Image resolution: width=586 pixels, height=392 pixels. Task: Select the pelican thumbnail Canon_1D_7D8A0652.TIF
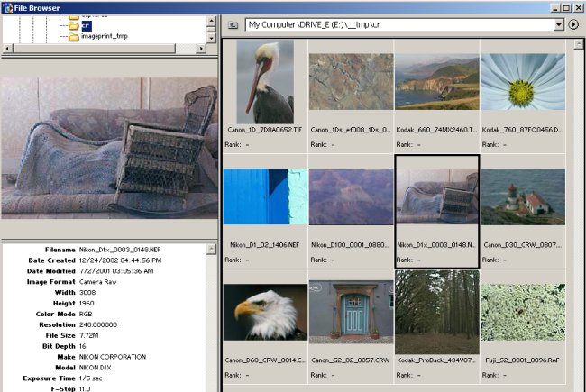pos(265,82)
